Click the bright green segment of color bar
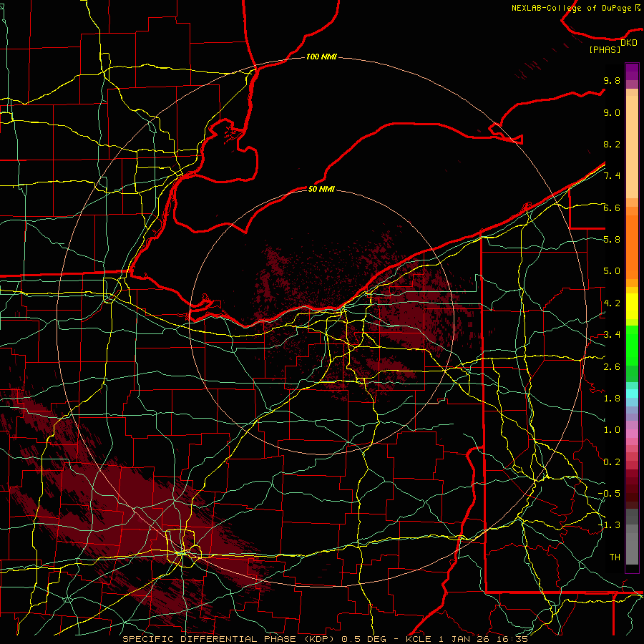644x644 pixels. coord(632,346)
